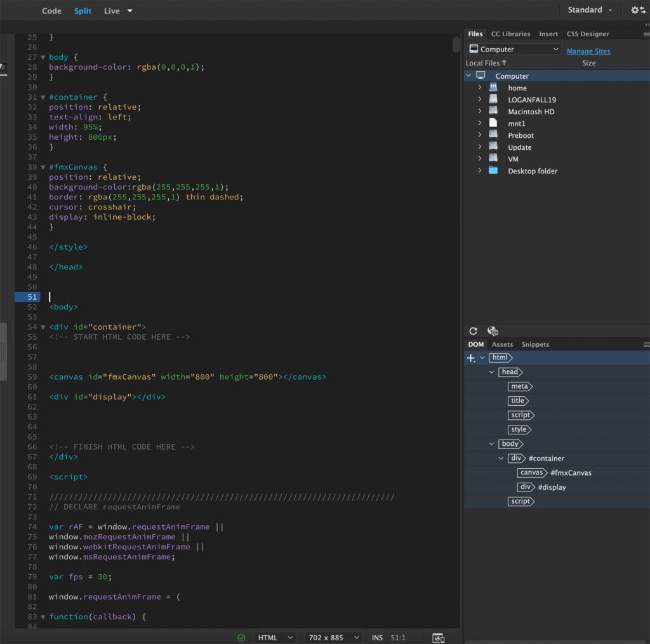Viewport: 650px width, 644px height.
Task: Open the Standard workspace dropdown
Action: click(x=590, y=10)
